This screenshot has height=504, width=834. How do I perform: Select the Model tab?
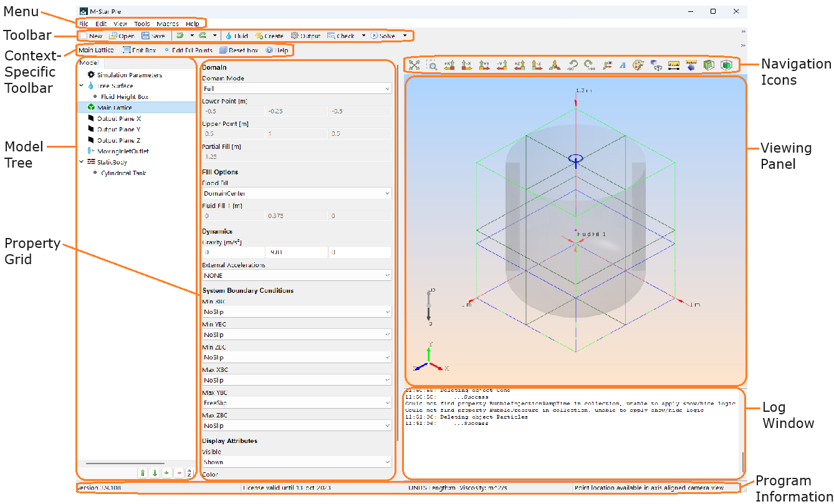[89, 62]
